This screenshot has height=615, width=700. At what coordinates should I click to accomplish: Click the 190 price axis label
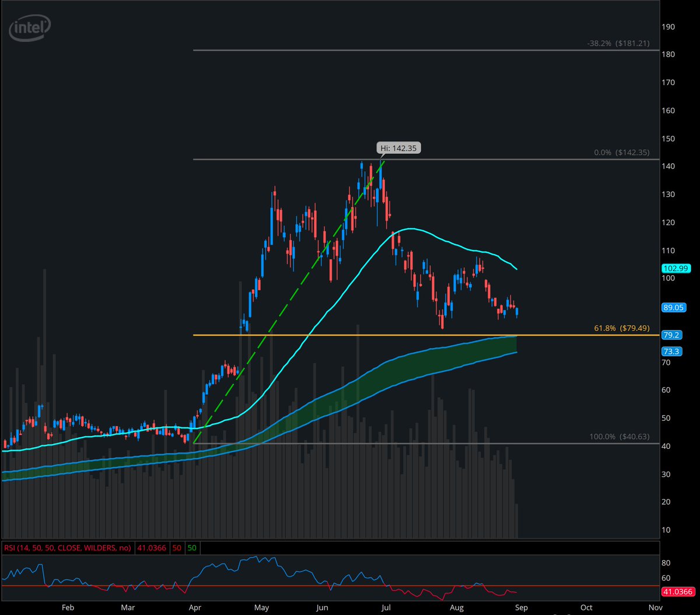[x=668, y=27]
